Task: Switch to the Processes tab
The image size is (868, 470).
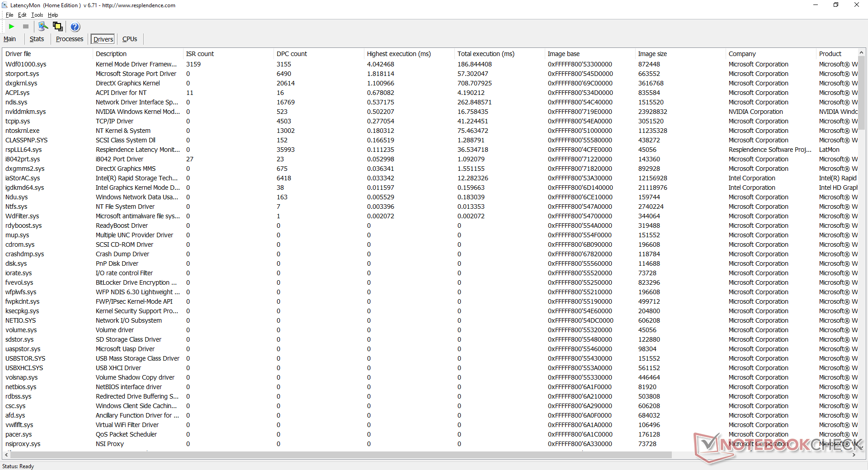Action: (x=70, y=39)
